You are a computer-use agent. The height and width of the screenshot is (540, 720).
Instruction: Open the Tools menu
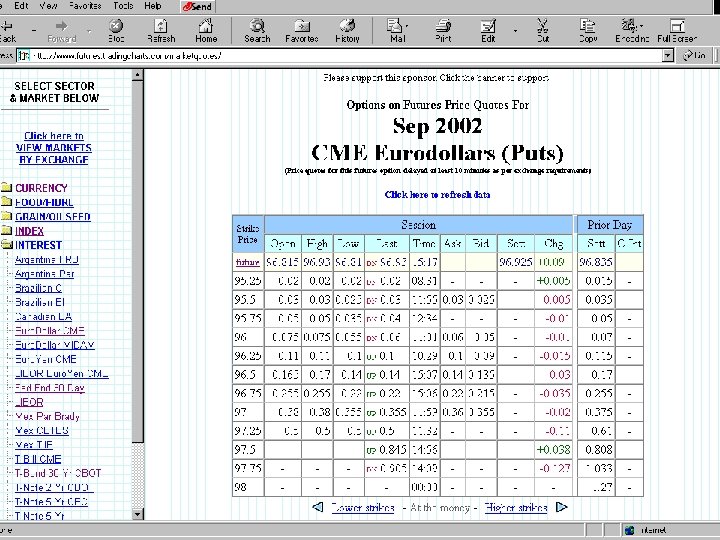pyautogui.click(x=123, y=6)
